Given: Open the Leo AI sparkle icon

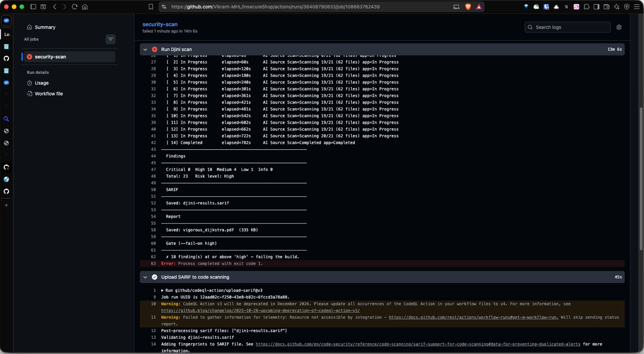Looking at the screenshot, I should 616,7.
